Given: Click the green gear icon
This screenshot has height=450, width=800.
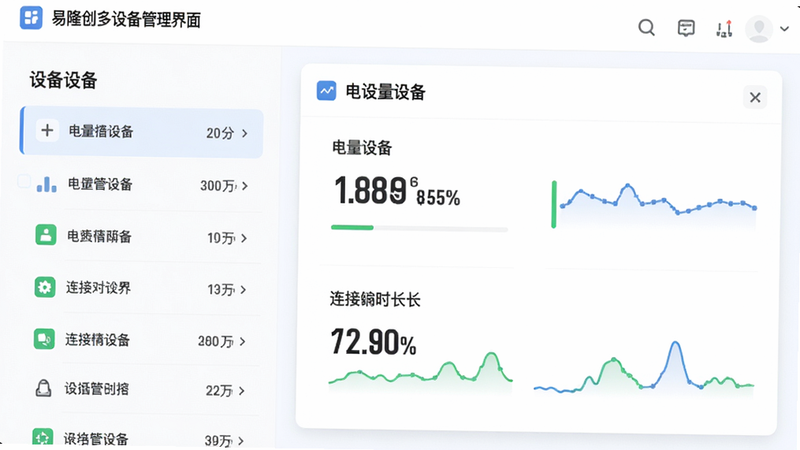Looking at the screenshot, I should (45, 287).
